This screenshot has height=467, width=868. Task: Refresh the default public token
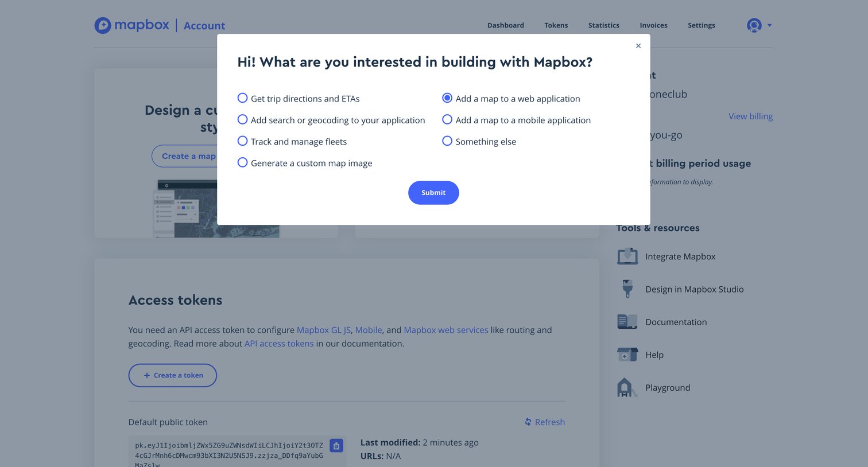coord(545,422)
